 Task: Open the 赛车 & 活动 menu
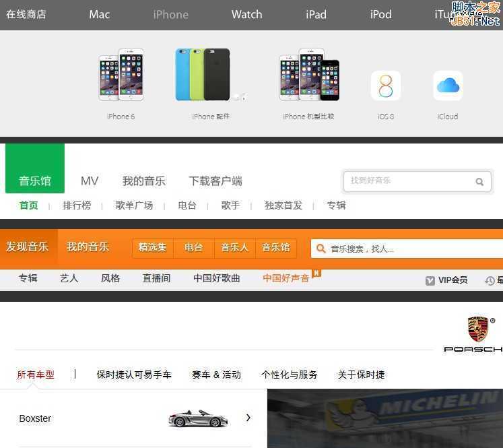[217, 375]
